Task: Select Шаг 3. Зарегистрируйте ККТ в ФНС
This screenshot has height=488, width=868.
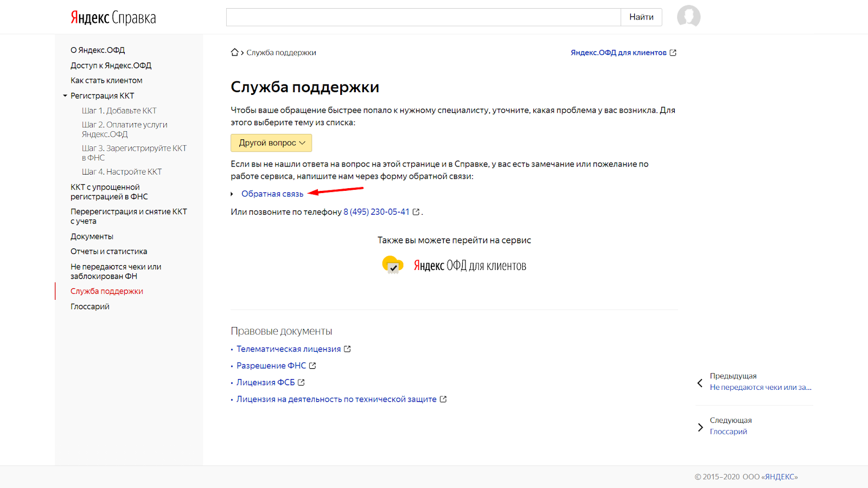Action: (134, 153)
